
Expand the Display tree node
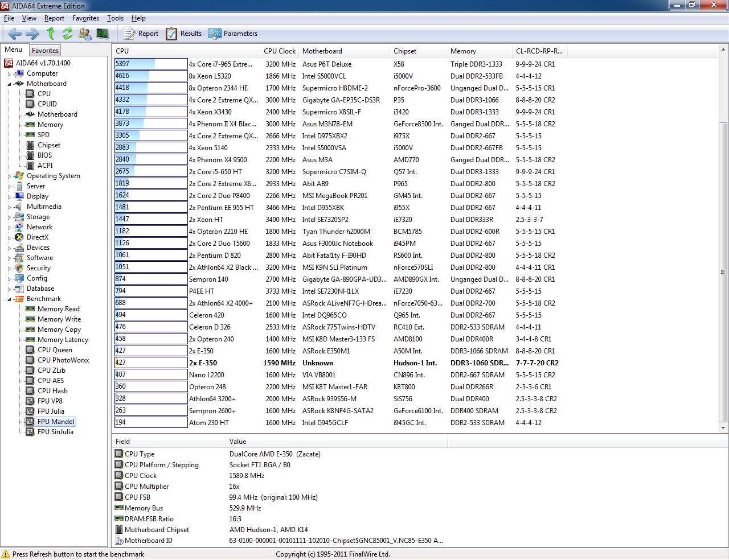point(9,197)
